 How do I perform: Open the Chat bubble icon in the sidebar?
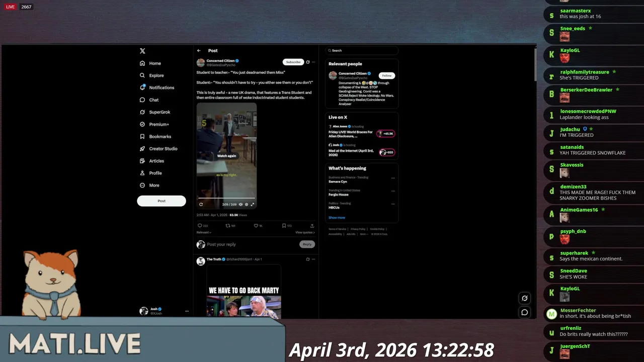click(x=142, y=100)
